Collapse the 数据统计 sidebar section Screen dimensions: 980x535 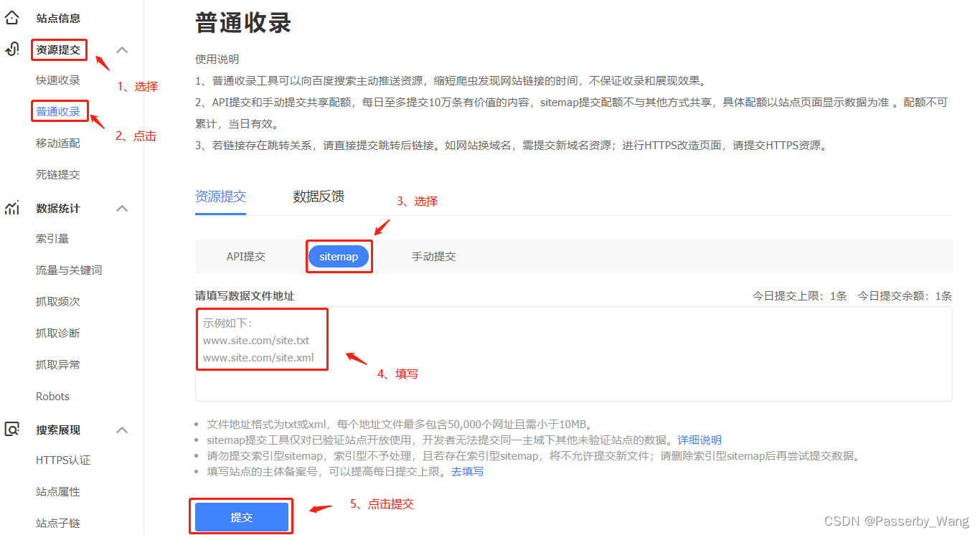(x=122, y=208)
